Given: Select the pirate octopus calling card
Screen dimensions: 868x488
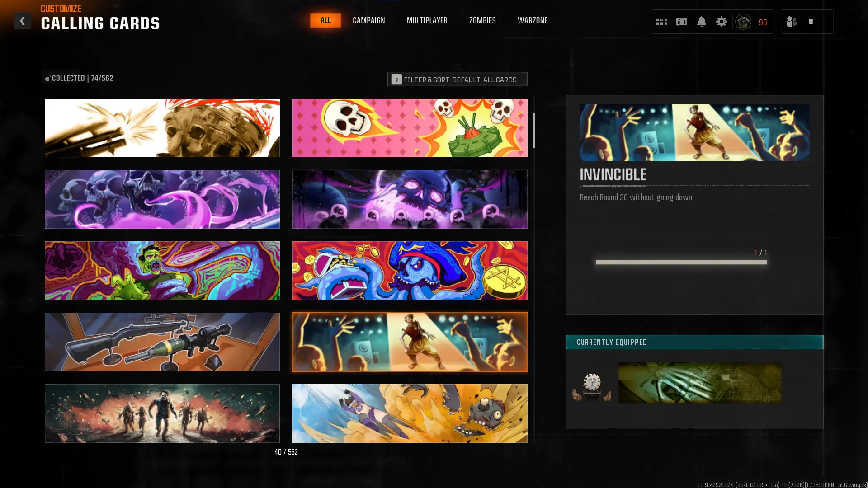Looking at the screenshot, I should [410, 271].
